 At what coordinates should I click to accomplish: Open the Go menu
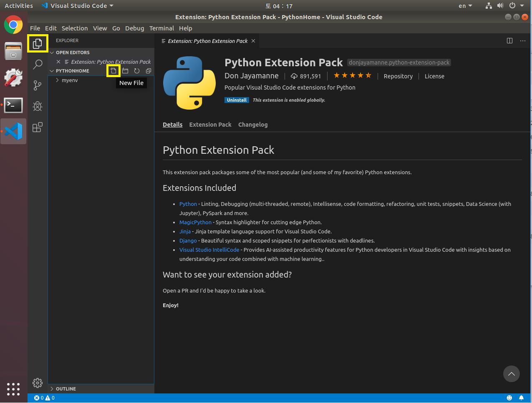click(116, 28)
